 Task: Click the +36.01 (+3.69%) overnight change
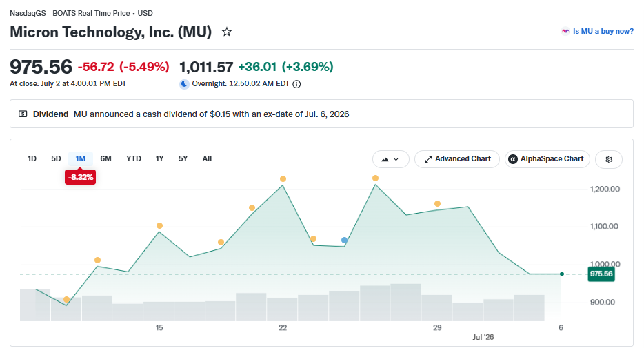[286, 66]
